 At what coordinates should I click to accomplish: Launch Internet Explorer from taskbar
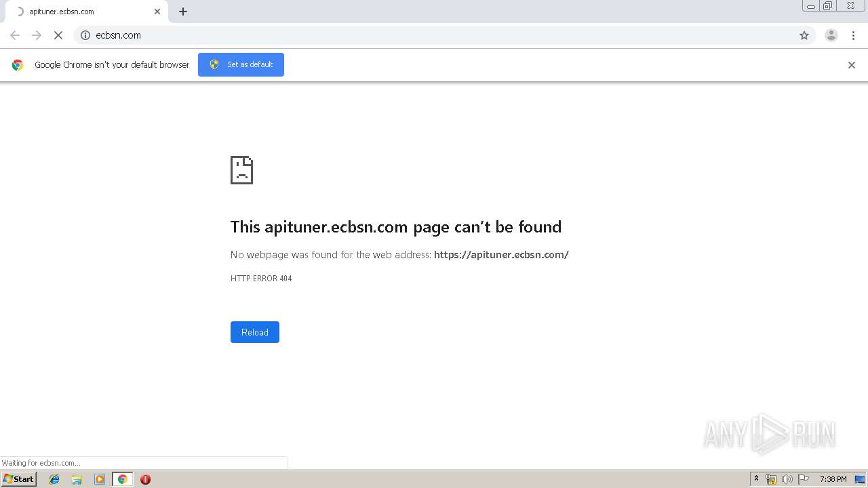tap(54, 479)
